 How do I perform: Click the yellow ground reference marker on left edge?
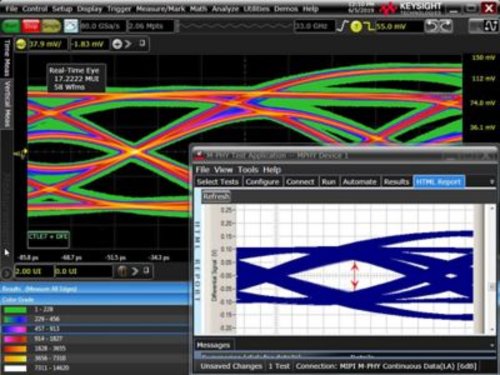(21, 154)
